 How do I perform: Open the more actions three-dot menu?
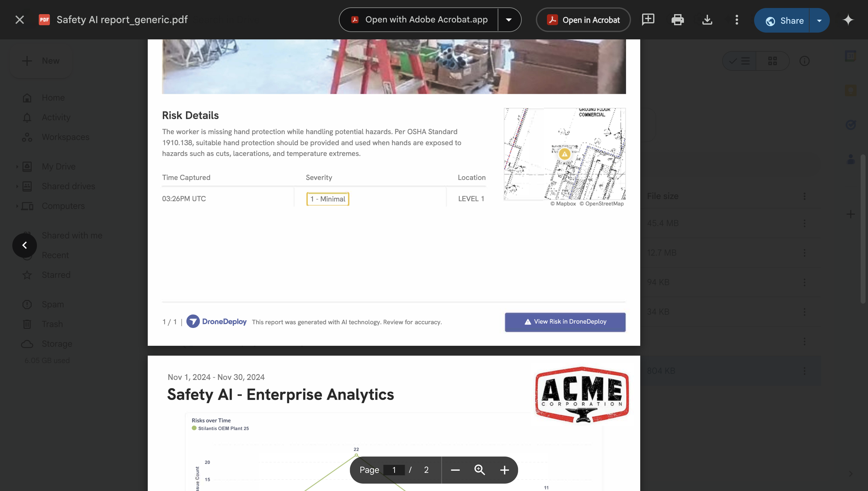click(737, 20)
